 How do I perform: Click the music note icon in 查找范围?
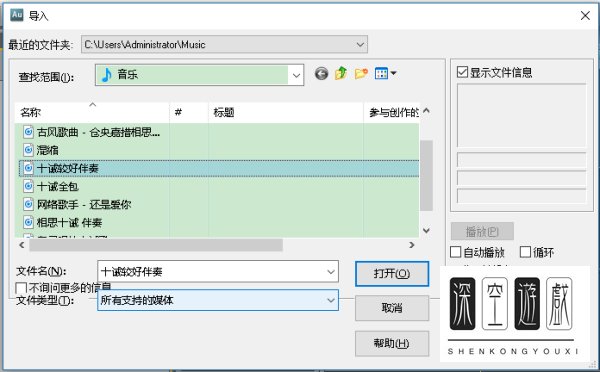(106, 75)
